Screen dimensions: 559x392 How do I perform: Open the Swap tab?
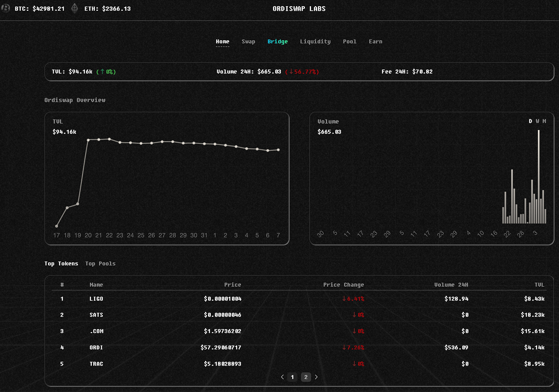pyautogui.click(x=248, y=41)
